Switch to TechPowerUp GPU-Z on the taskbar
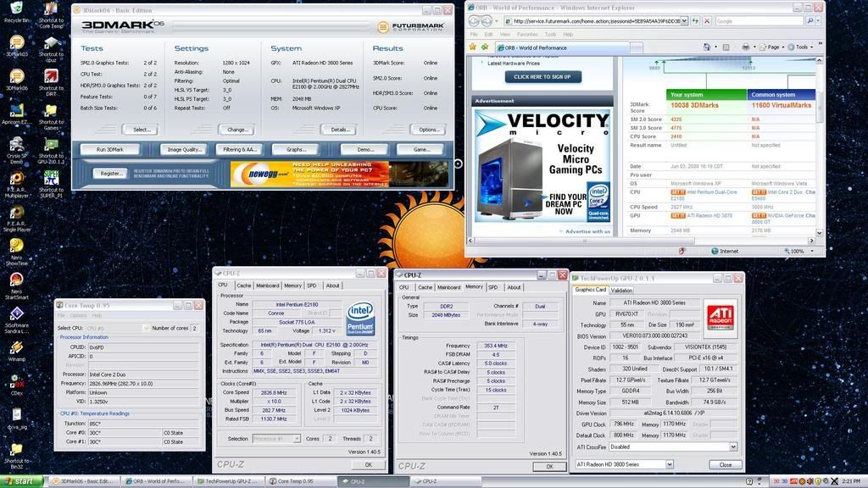868x488 pixels. [229, 481]
